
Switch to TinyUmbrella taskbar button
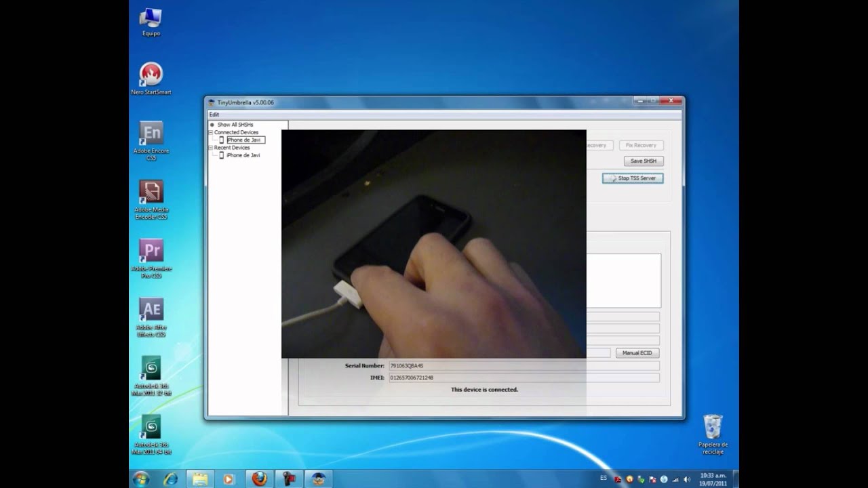click(x=319, y=479)
